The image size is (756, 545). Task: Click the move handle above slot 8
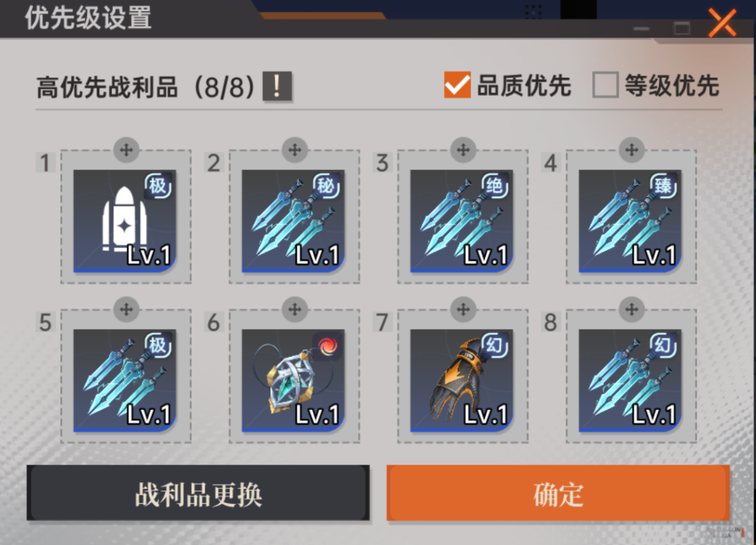632,309
